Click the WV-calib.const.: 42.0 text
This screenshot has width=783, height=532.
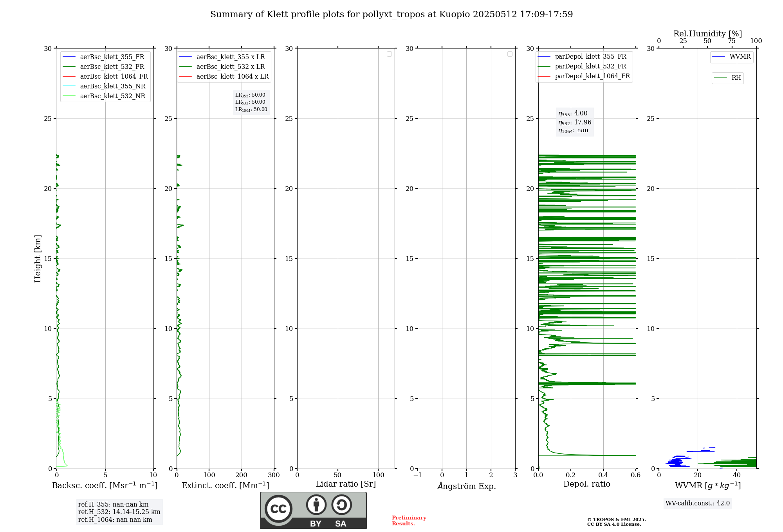[698, 503]
